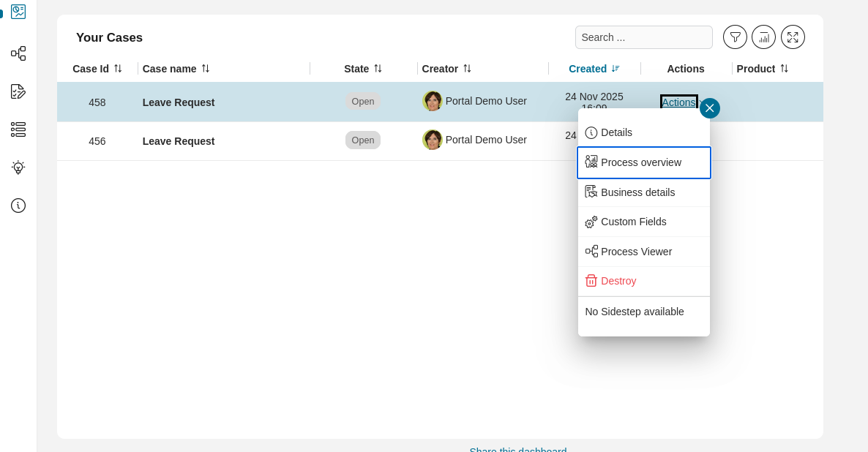The height and width of the screenshot is (452, 868).
Task: Open the Tasks editing icon in the sidebar
Action: (18, 91)
